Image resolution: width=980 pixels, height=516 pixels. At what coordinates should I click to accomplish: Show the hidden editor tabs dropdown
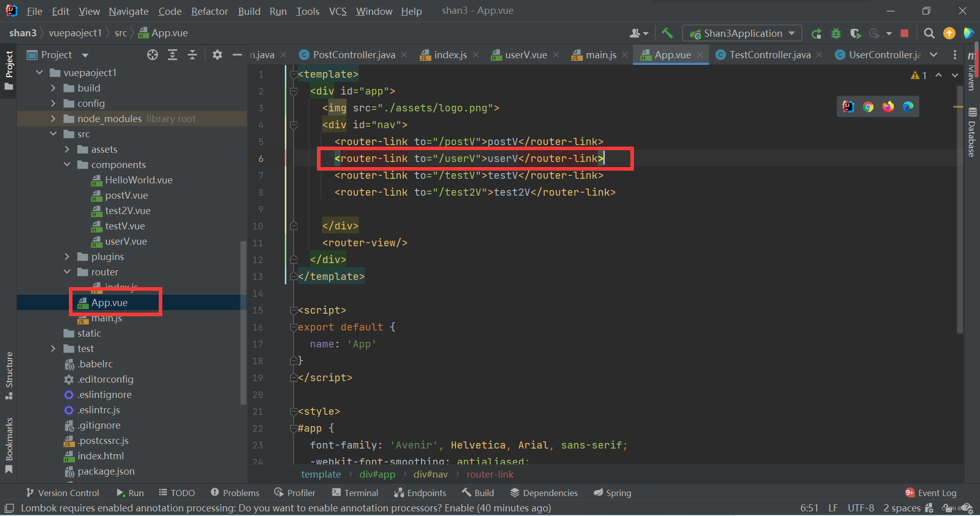point(934,55)
